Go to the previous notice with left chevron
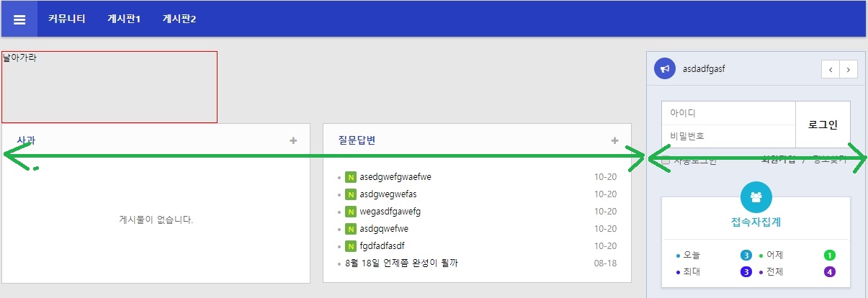 (x=831, y=69)
